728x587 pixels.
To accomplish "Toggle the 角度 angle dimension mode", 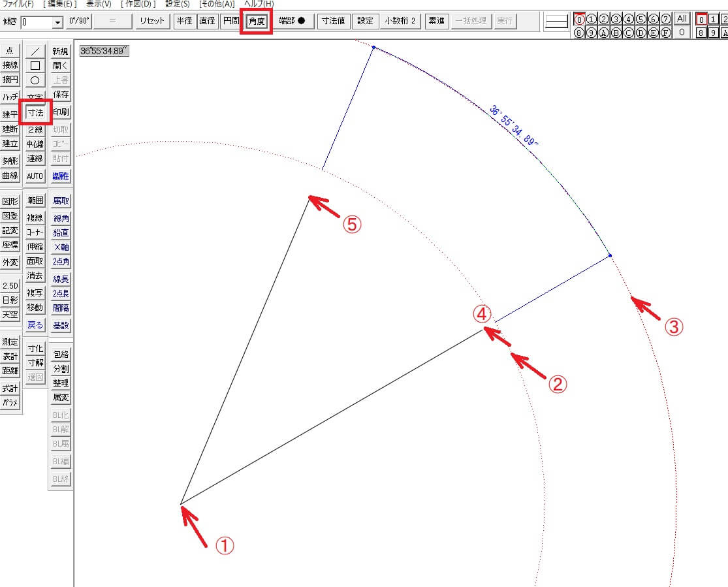I will tap(257, 22).
